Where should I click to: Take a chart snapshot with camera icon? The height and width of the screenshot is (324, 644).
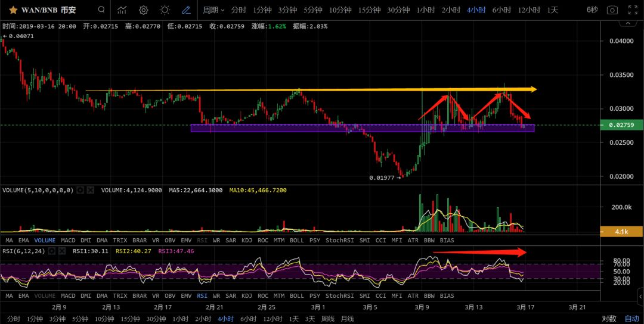pyautogui.click(x=612, y=10)
